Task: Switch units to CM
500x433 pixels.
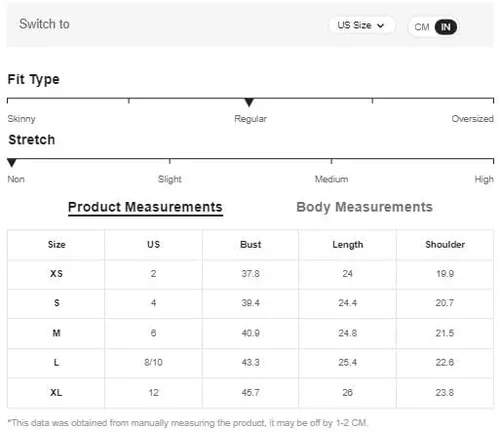Action: click(x=422, y=27)
